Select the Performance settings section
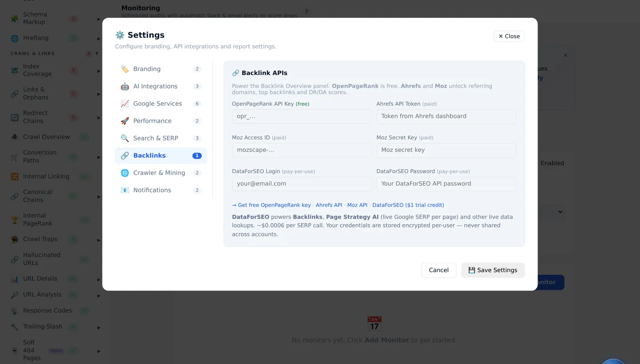 coord(161,121)
